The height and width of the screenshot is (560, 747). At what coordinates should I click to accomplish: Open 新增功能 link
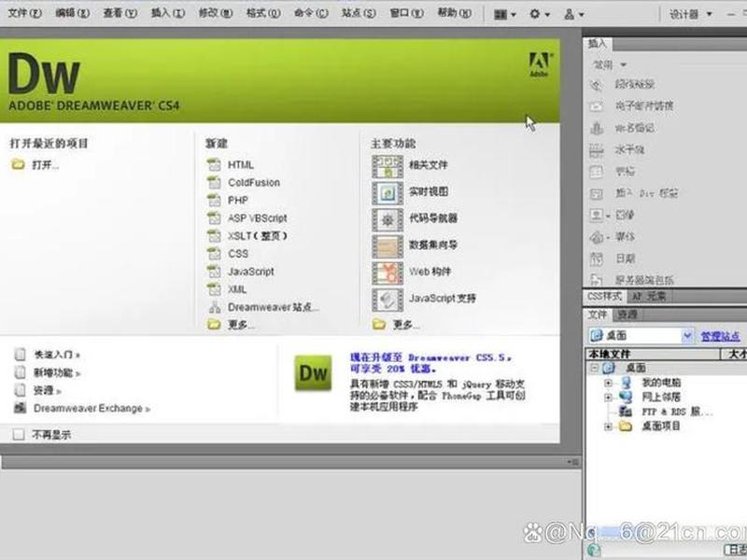click(x=57, y=372)
